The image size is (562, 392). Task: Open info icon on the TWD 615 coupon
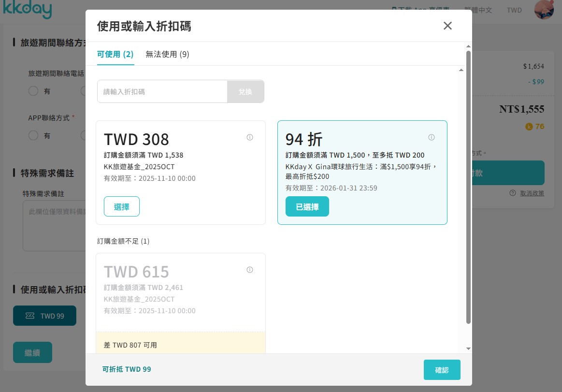tap(250, 270)
